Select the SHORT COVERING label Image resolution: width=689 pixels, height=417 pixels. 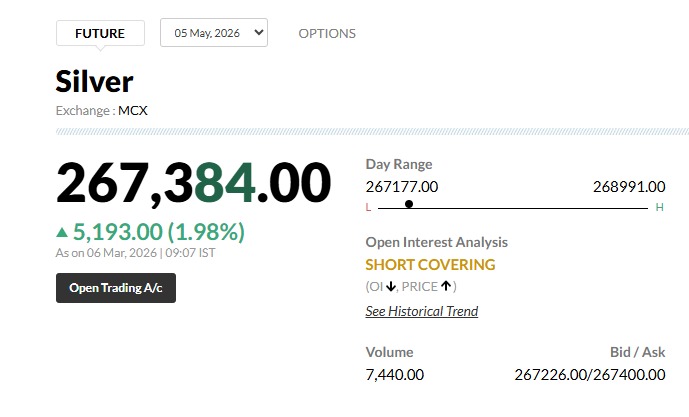430,265
